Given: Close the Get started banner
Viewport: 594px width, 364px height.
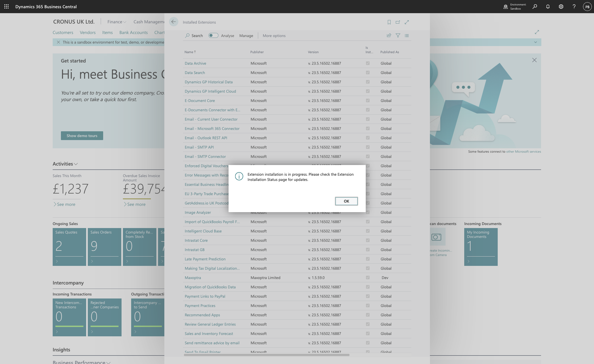Looking at the screenshot, I should pyautogui.click(x=534, y=60).
